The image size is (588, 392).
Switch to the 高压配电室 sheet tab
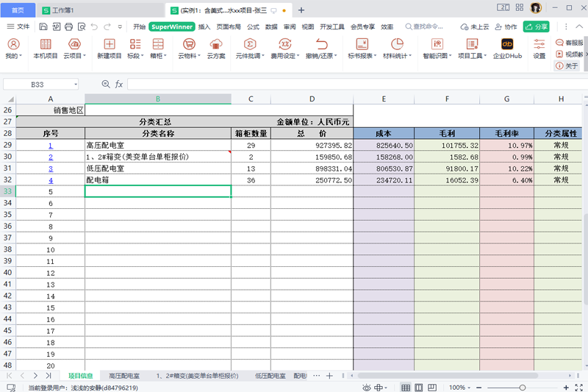coord(124,376)
